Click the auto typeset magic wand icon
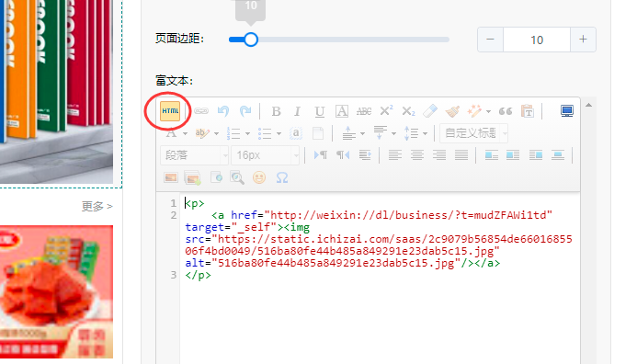Image resolution: width=637 pixels, height=364 pixels. pyautogui.click(x=474, y=111)
